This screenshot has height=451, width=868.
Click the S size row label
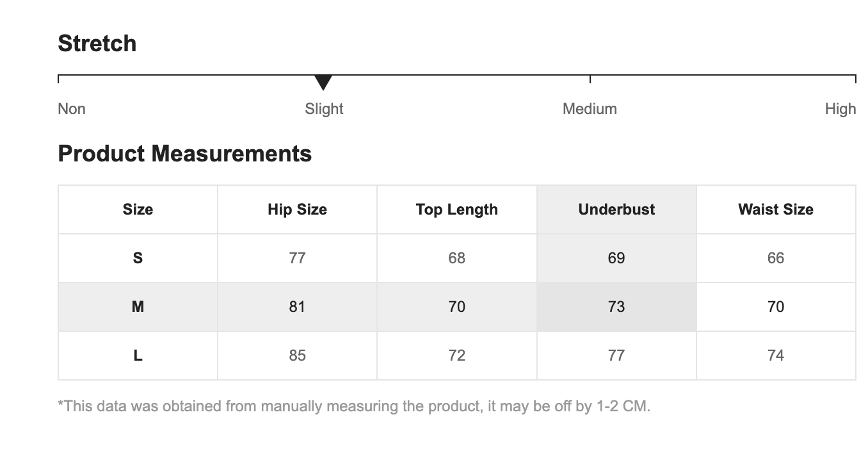[x=138, y=258]
